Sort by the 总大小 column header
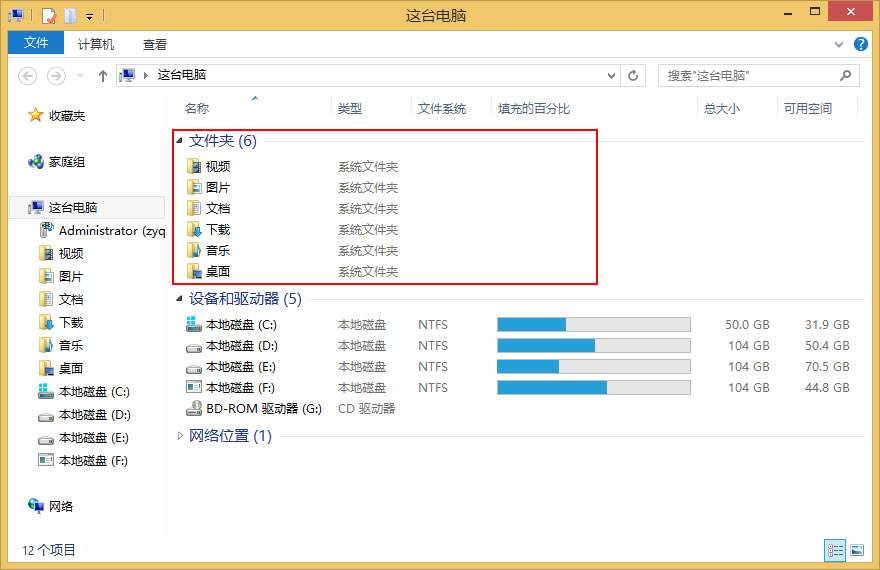Screen dimensions: 880x570 [x=722, y=109]
